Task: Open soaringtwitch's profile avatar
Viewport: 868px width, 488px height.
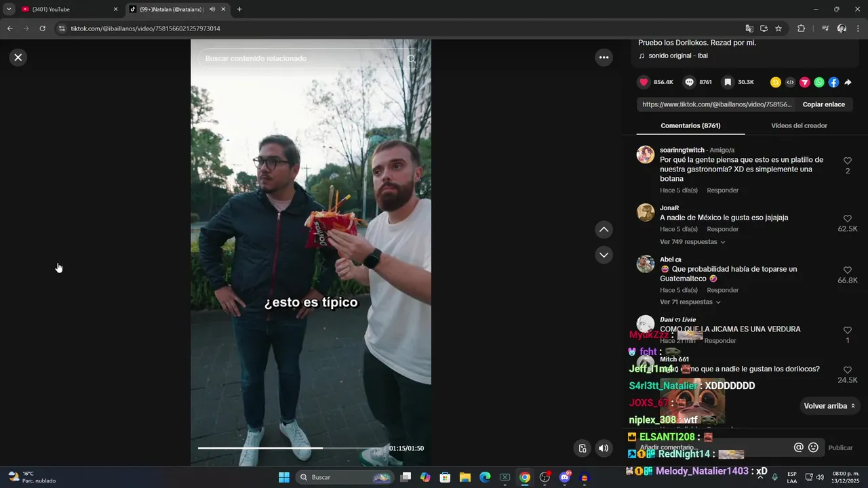Action: [646, 155]
